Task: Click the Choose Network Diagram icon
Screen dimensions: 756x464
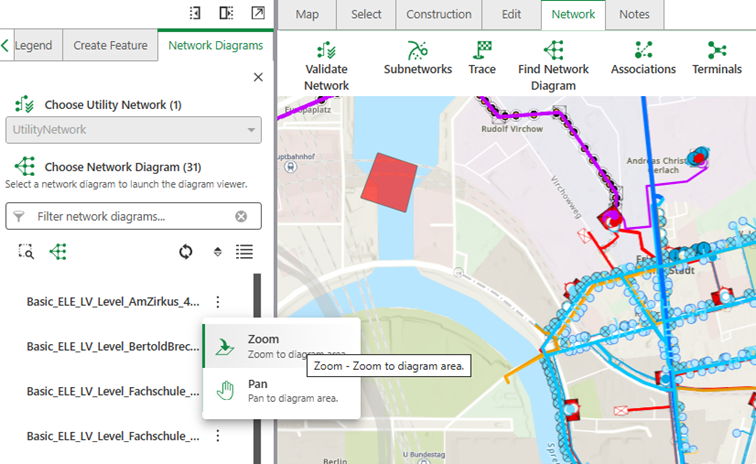Action: (x=25, y=166)
